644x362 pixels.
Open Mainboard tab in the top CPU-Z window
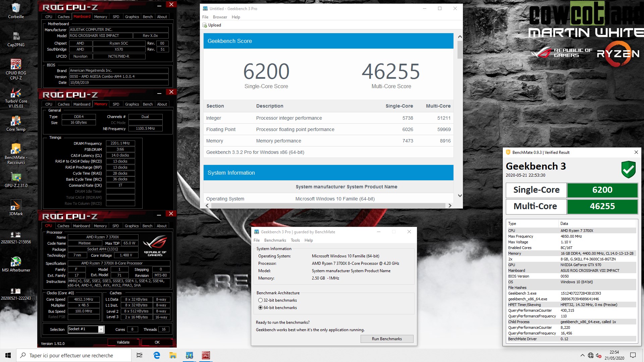point(82,16)
